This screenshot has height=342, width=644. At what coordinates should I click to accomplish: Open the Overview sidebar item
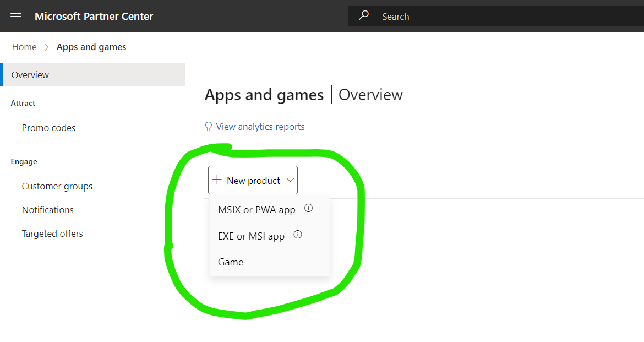[x=92, y=75]
